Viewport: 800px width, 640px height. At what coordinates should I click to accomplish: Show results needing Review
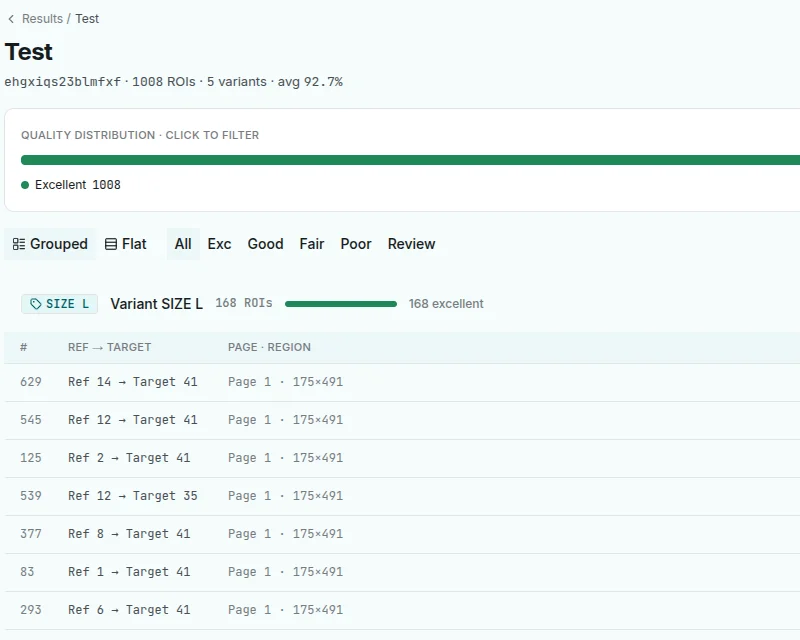411,244
